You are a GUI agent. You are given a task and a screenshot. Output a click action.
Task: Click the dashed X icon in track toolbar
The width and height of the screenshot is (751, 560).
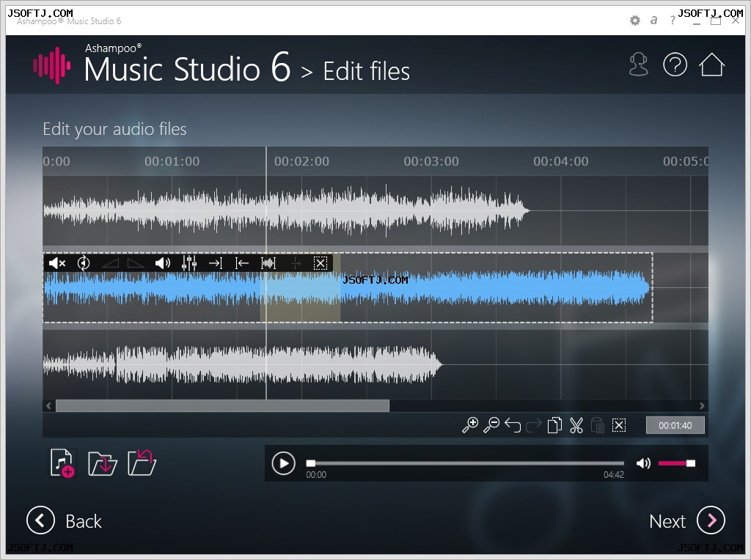point(320,262)
